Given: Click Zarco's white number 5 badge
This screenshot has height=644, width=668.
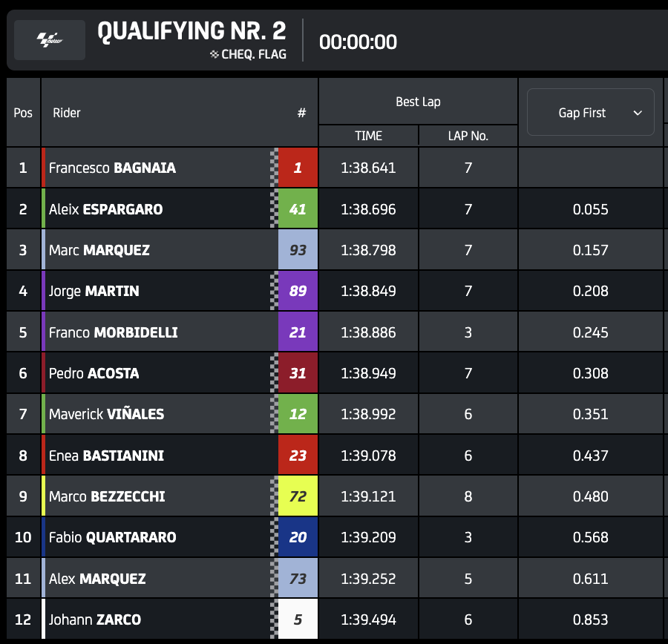Looking at the screenshot, I should click(298, 620).
